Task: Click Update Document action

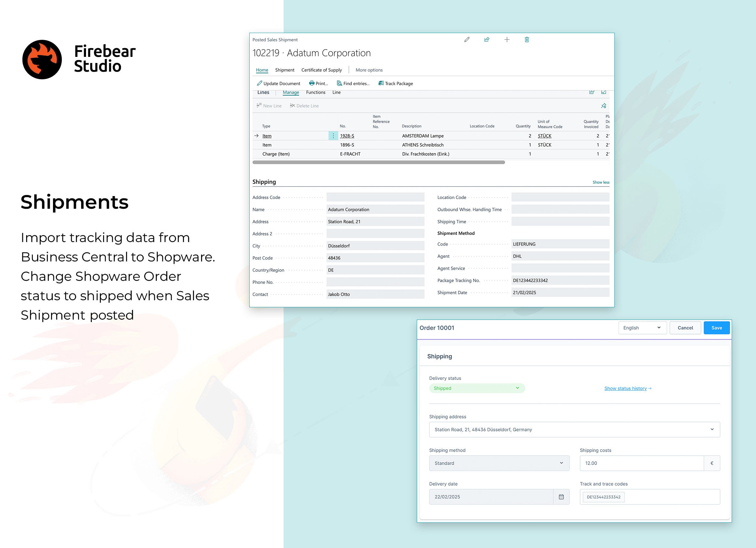Action: [x=278, y=83]
